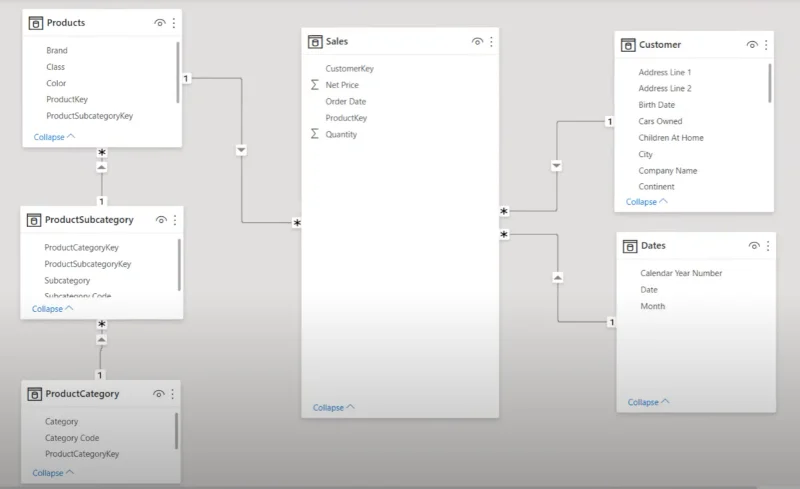Select Subcategory field in ProductSubcategory

pyautogui.click(x=67, y=281)
